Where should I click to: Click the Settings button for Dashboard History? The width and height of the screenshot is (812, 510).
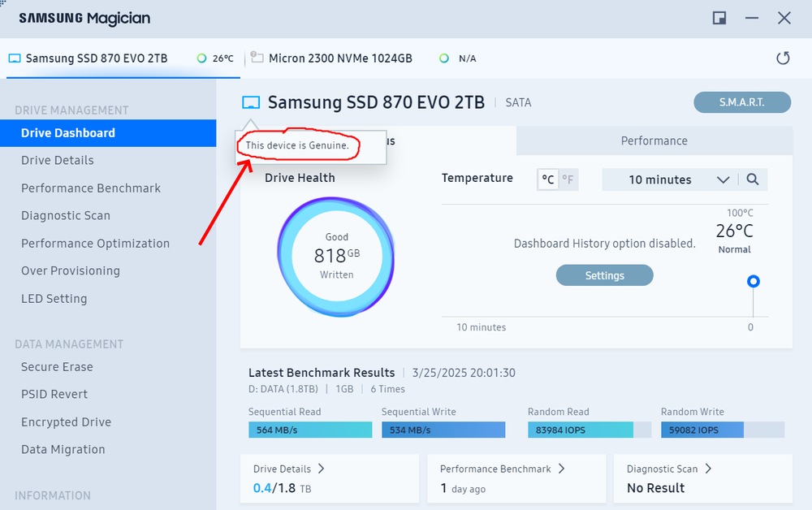(604, 275)
